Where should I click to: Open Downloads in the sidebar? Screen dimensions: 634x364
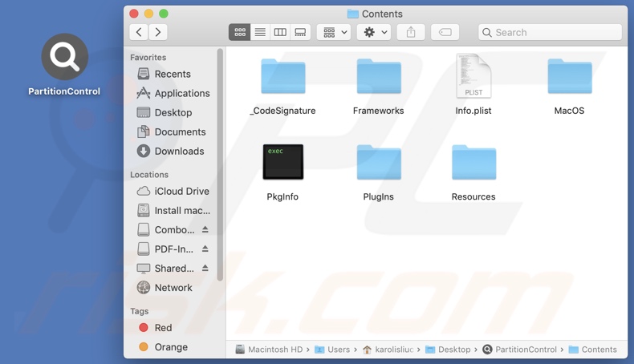(x=179, y=151)
